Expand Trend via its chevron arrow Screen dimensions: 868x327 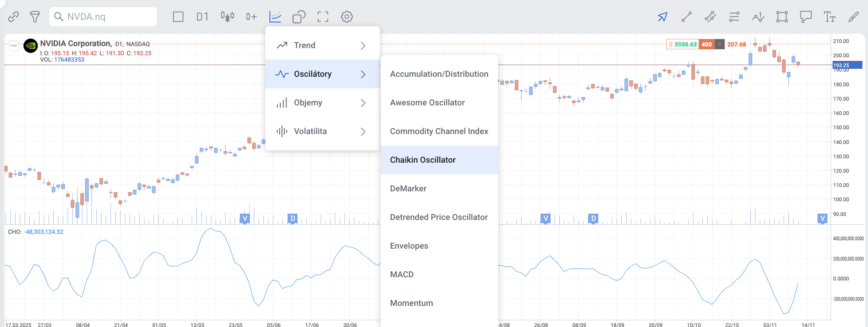coord(363,46)
